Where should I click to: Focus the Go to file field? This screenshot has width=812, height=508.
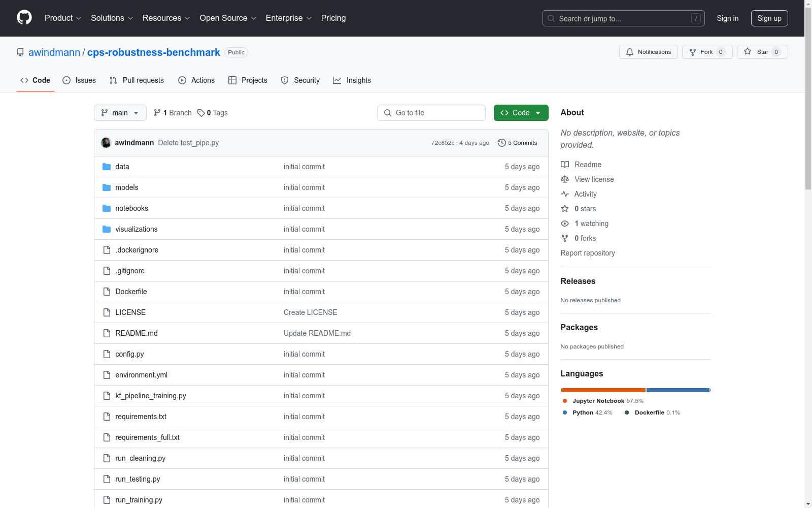(x=431, y=113)
